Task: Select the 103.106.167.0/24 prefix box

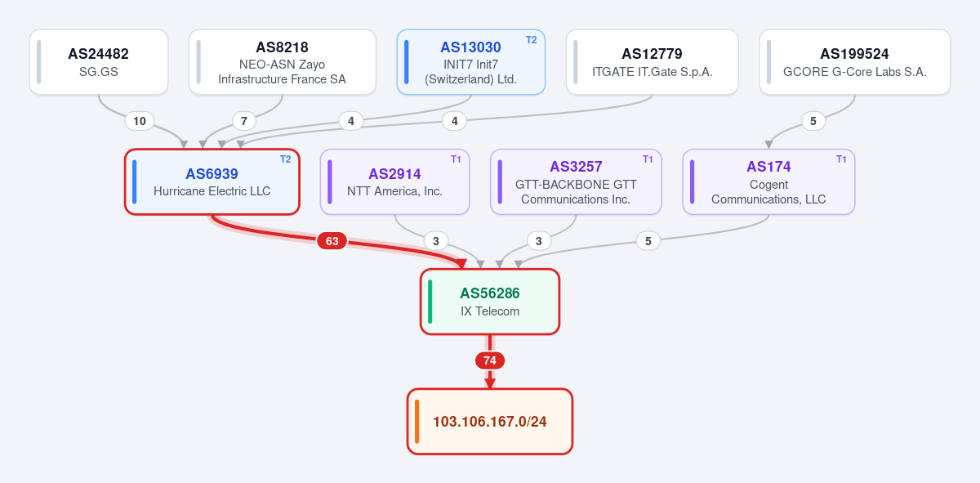Action: pyautogui.click(x=490, y=422)
